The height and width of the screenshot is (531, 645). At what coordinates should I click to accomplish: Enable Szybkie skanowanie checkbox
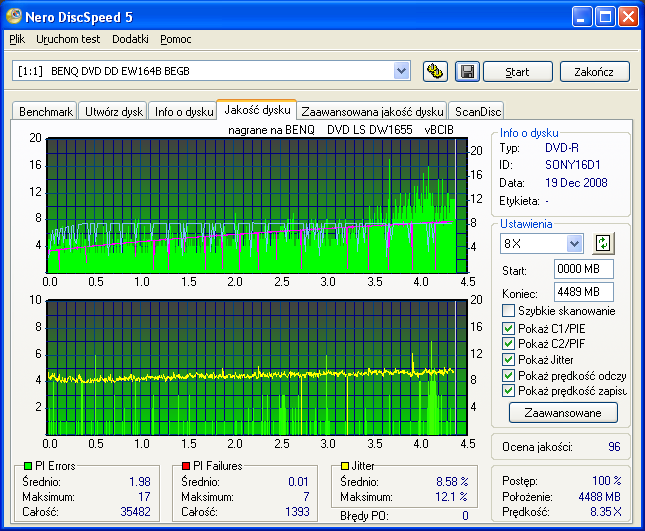[508, 311]
